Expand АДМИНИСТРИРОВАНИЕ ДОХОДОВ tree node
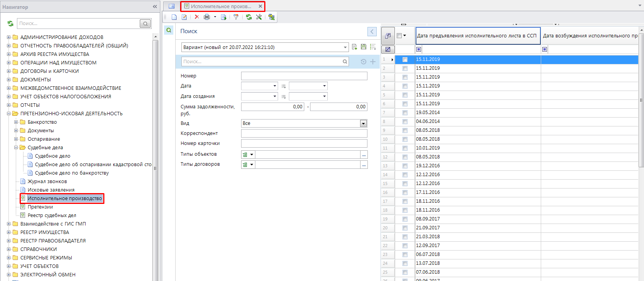Screen dimensions: 644x281 [9, 37]
